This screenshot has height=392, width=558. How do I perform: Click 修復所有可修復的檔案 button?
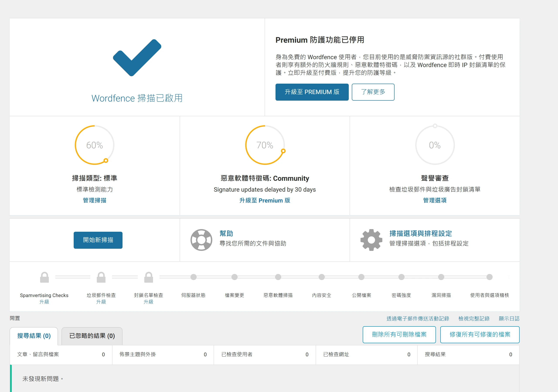click(480, 335)
